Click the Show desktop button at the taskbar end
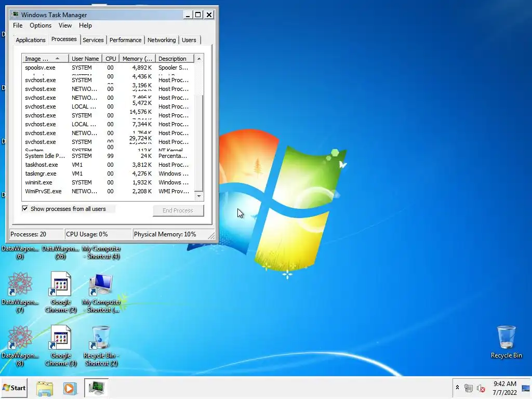Viewport: 532px width, 399px height. [526, 388]
